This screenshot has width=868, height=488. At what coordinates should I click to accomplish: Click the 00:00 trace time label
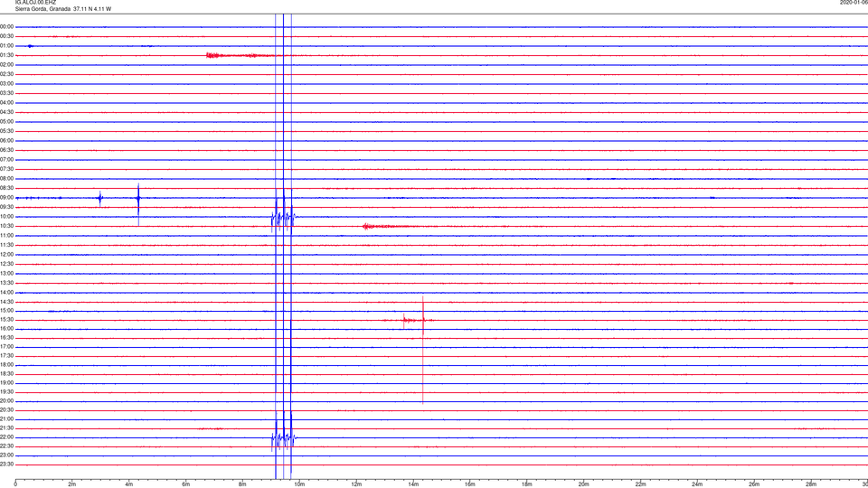(x=6, y=26)
